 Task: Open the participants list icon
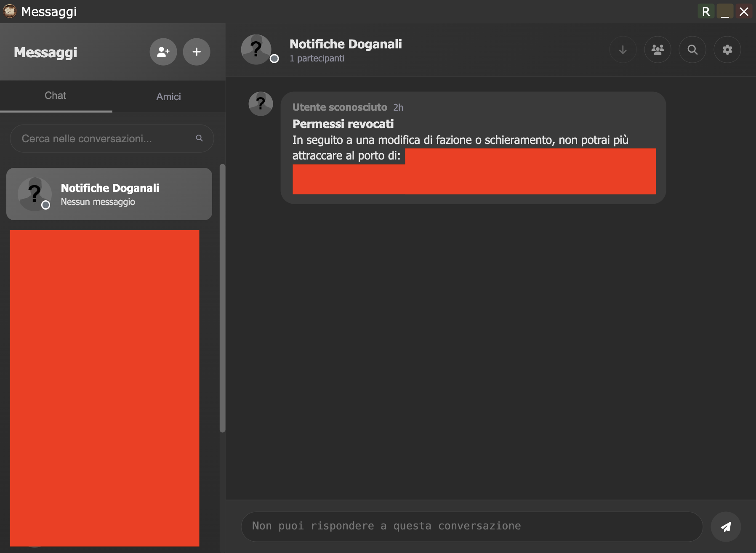(x=658, y=50)
